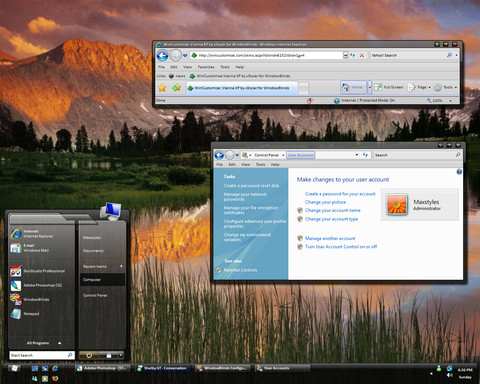This screenshot has height=384, width=480.
Task: Open the View menu in Internet Explorer
Action: pos(187,67)
